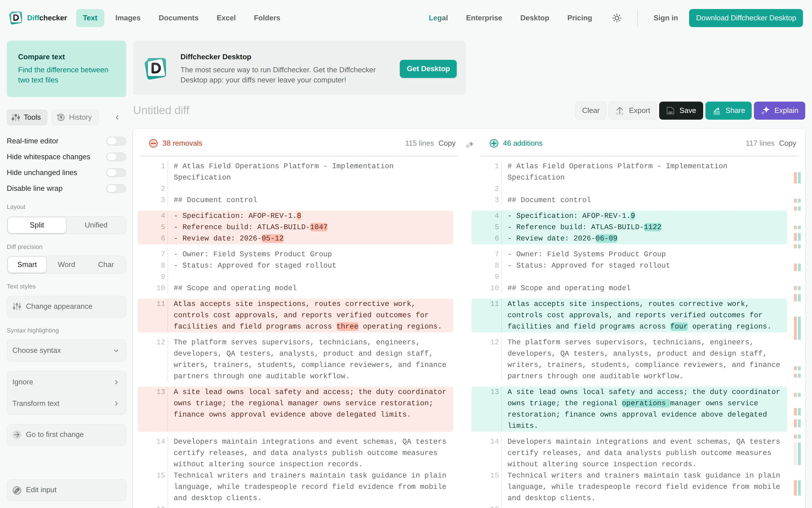Toggle Hide unchanged lines switch
Image resolution: width=812 pixels, height=508 pixels.
tap(116, 173)
